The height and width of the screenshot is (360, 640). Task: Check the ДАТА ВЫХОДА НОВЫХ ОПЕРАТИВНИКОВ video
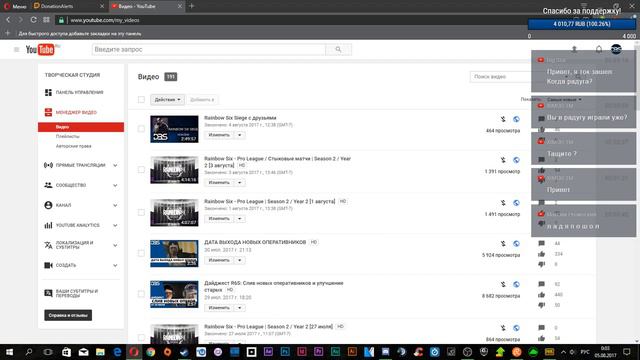click(141, 253)
